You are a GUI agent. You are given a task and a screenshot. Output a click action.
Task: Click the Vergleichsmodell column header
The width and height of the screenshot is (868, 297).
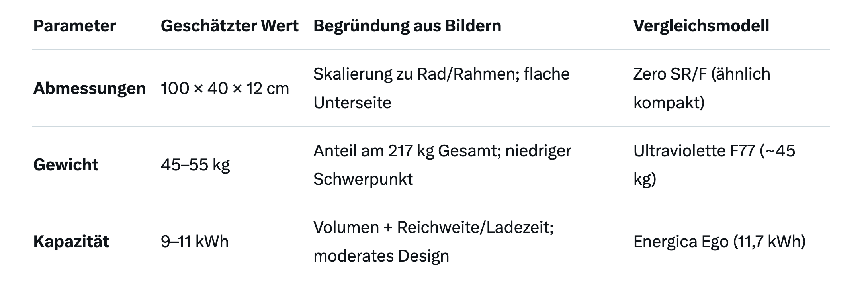point(701,26)
